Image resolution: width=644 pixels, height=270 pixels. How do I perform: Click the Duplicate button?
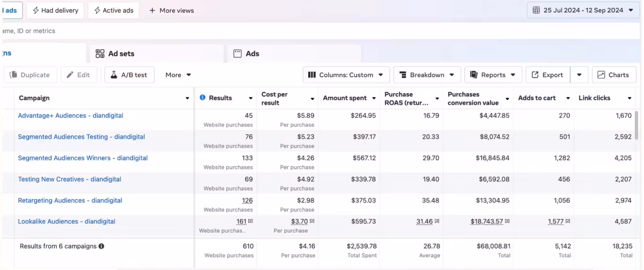tap(30, 75)
